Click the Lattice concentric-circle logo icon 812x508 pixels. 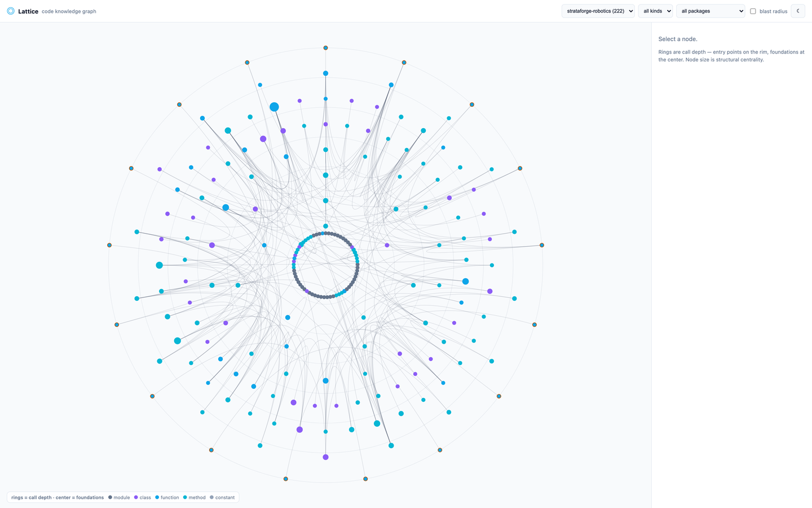click(11, 11)
